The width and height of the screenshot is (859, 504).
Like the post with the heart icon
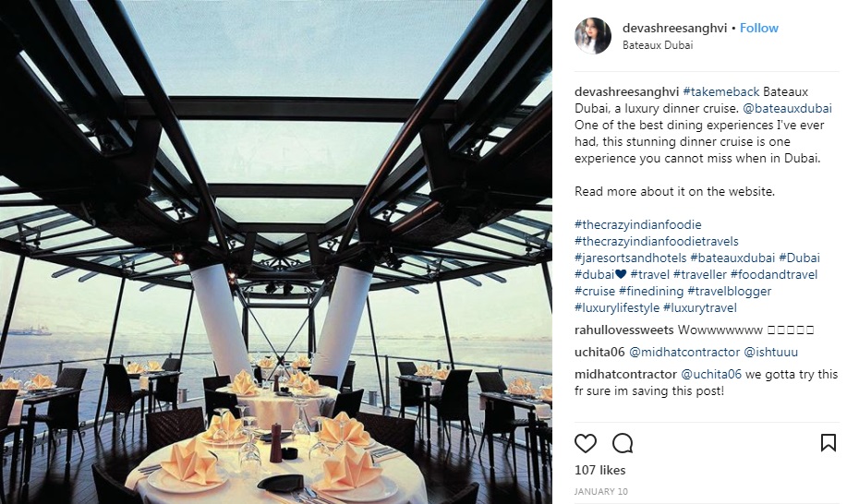tap(586, 443)
